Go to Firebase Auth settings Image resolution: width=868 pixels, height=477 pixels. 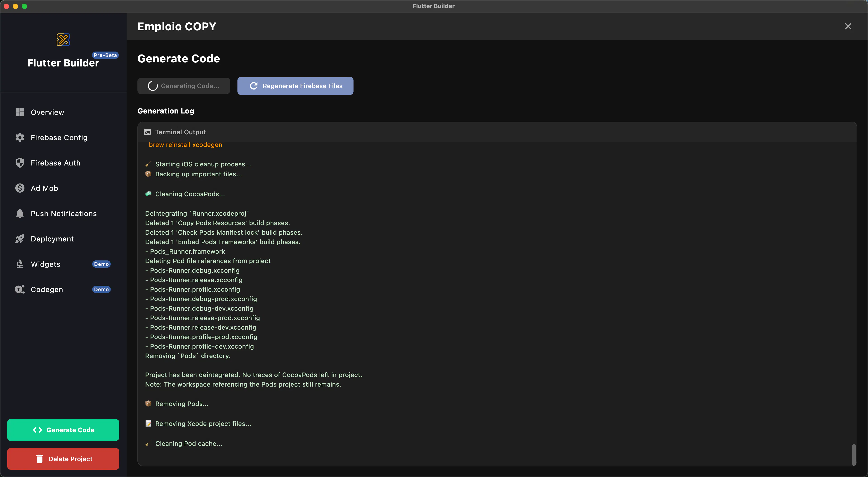pyautogui.click(x=63, y=163)
